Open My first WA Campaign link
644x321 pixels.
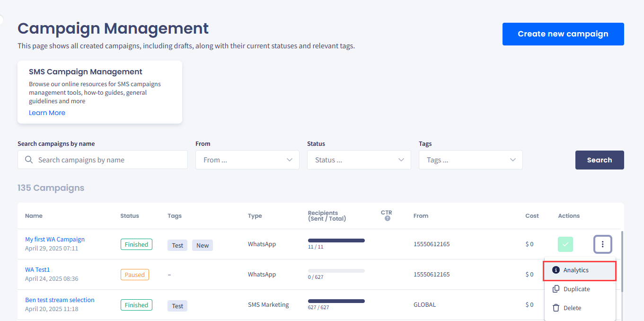pyautogui.click(x=55, y=240)
